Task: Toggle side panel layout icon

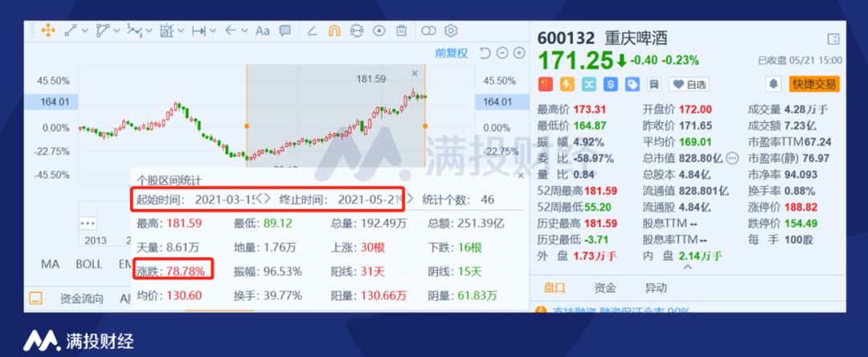Action: pyautogui.click(x=833, y=39)
